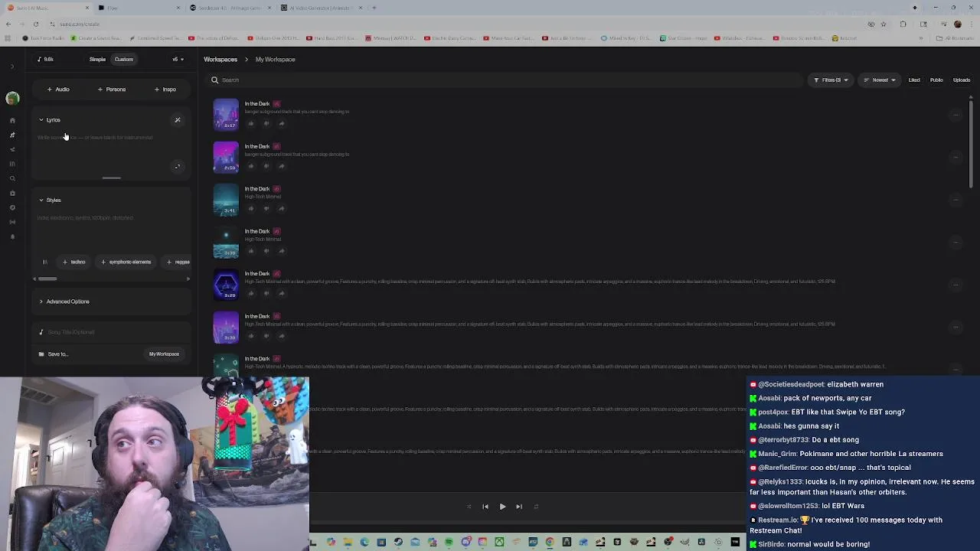The height and width of the screenshot is (551, 980).
Task: Go back in Chrome toolbar
Action: pos(8,24)
